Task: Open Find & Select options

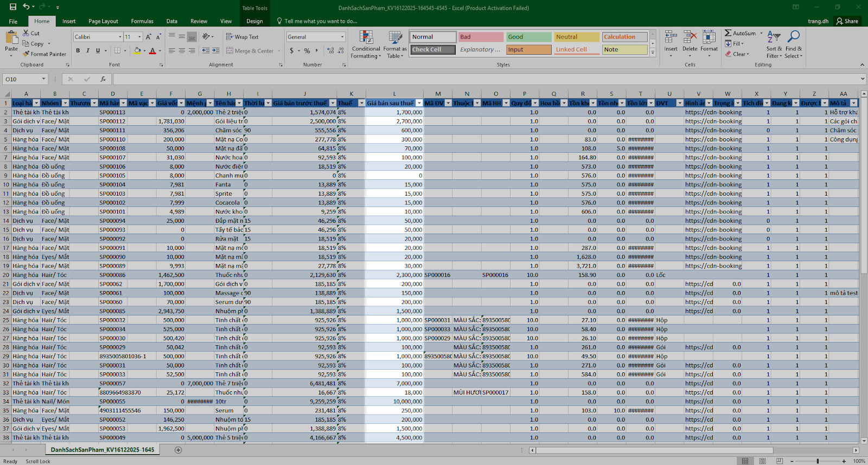Action: 794,44
